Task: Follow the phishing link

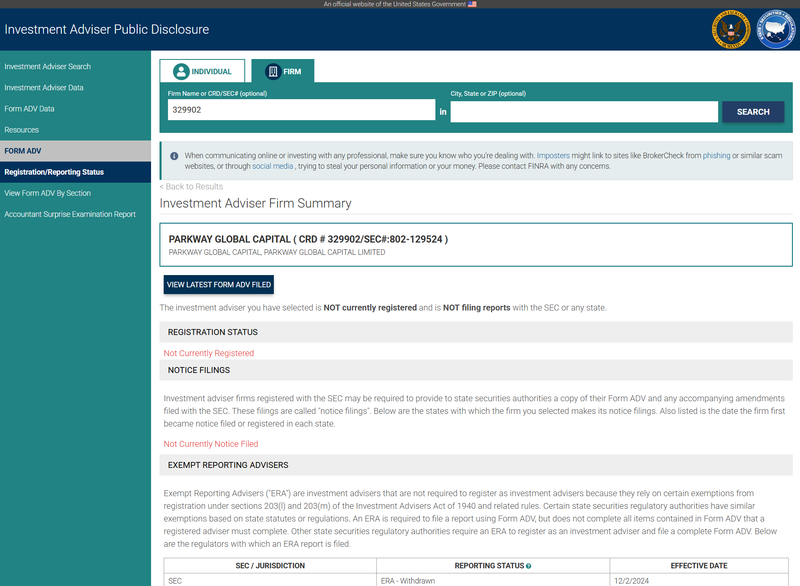Action: coord(716,156)
